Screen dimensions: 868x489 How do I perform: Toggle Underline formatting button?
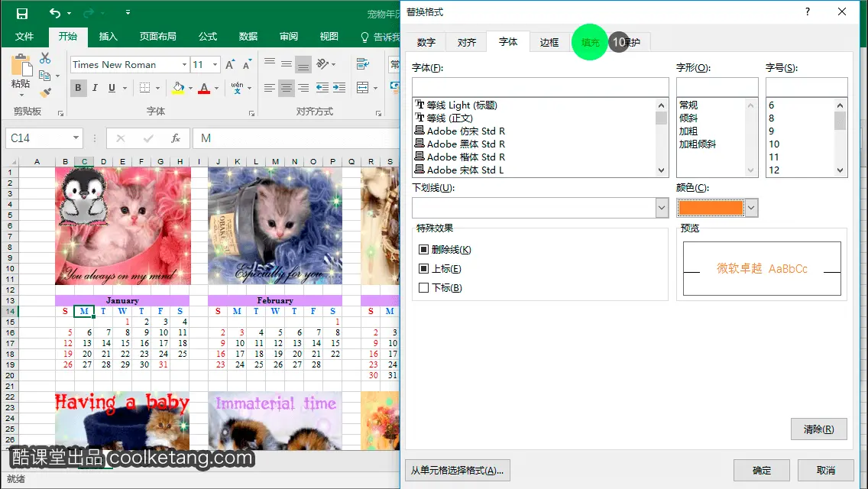point(112,88)
